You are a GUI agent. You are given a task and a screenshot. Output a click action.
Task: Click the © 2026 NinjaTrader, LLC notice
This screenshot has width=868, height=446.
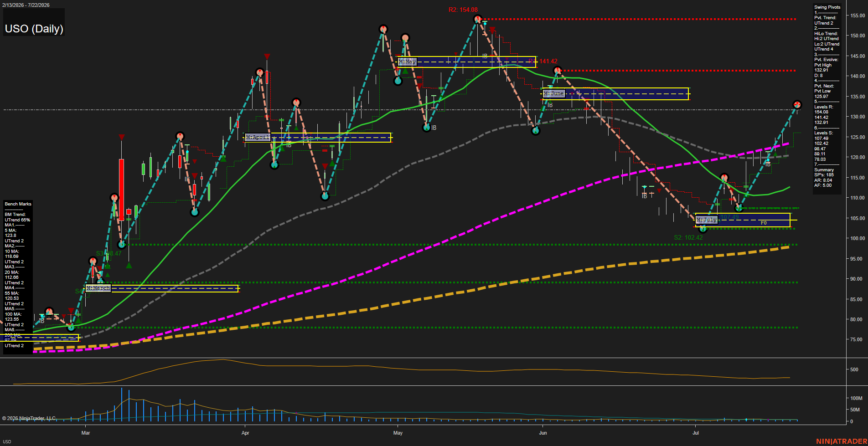coord(29,418)
